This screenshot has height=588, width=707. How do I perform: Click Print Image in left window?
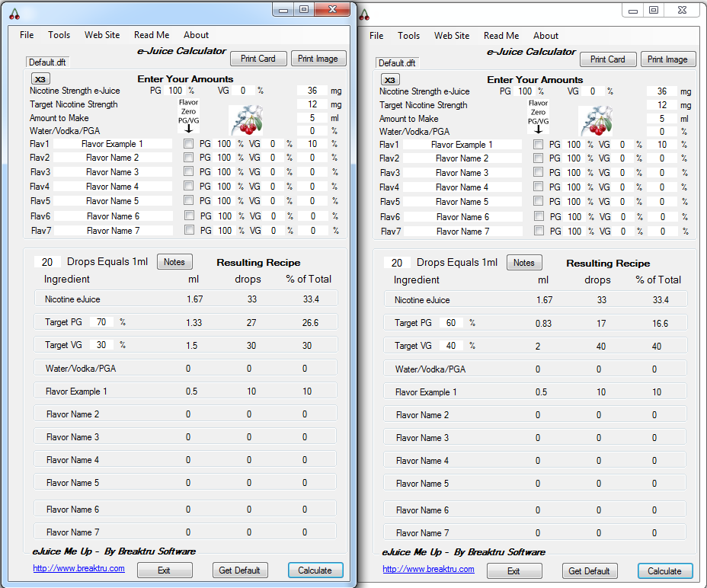318,59
